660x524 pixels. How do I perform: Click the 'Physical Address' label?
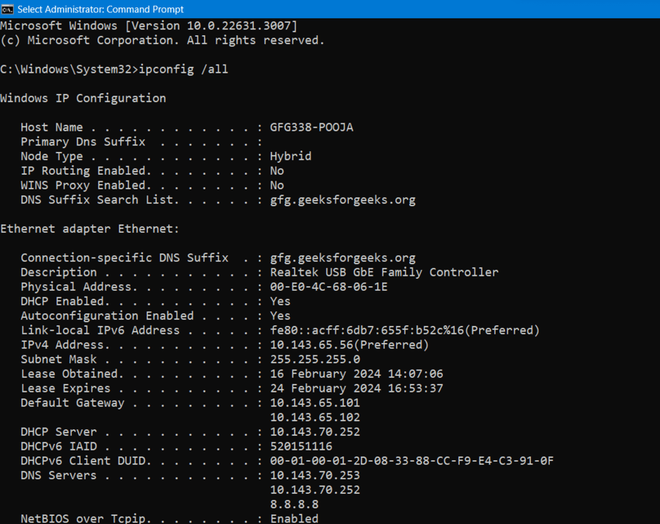point(76,287)
